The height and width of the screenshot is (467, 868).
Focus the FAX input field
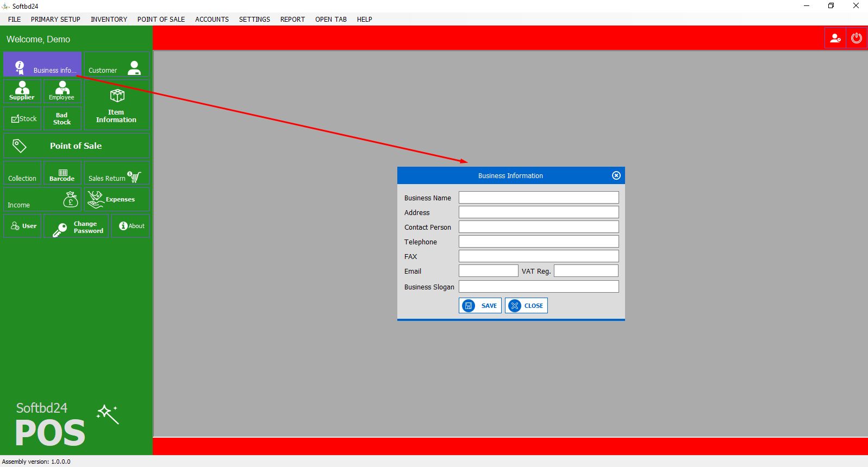[x=539, y=256]
